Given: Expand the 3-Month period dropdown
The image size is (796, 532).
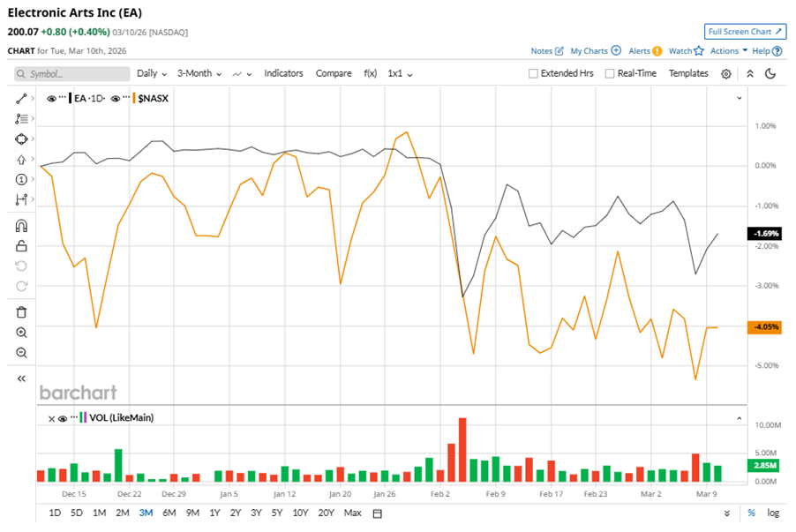Looking at the screenshot, I should 199,74.
